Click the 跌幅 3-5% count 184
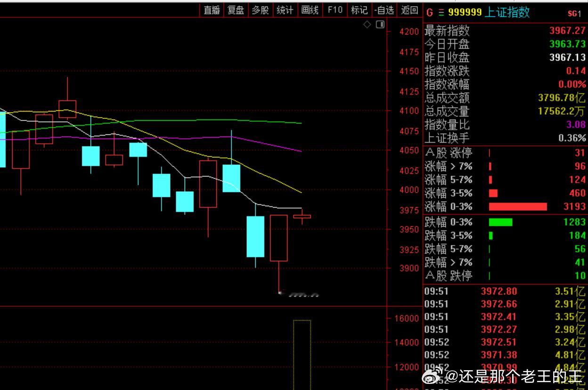This screenshot has width=588, height=390. (x=577, y=236)
